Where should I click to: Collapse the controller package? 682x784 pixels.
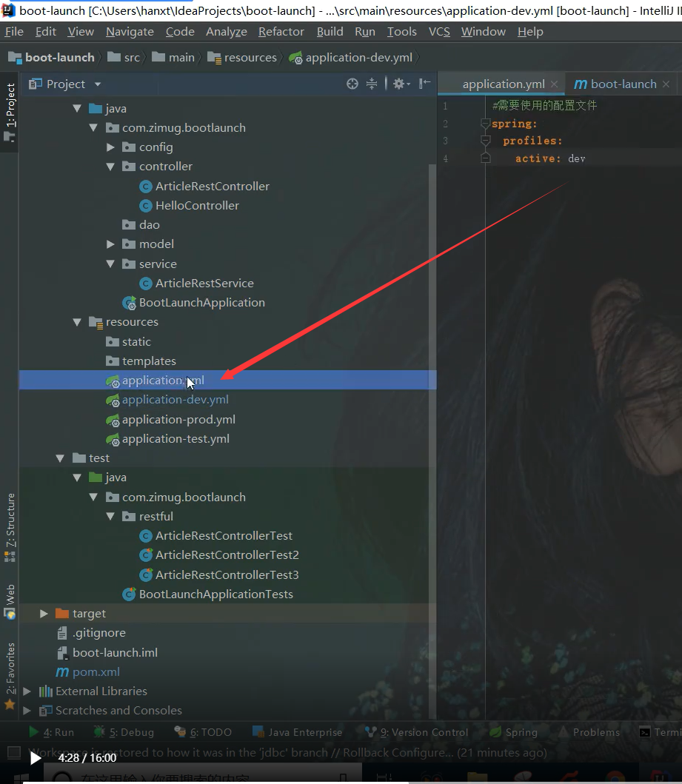[x=110, y=167]
